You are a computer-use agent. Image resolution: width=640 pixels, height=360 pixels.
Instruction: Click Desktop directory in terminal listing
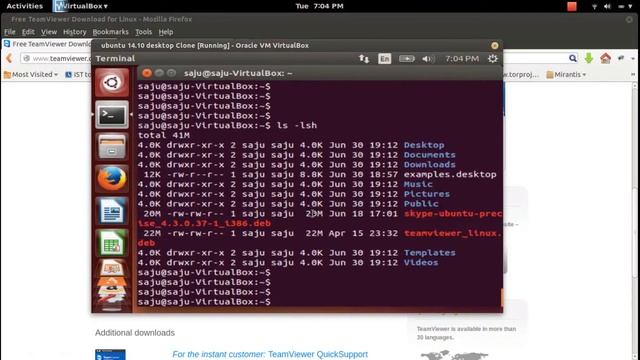424,145
